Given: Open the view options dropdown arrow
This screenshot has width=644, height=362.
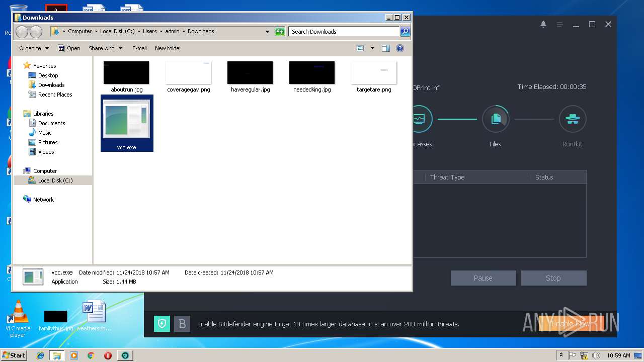Looking at the screenshot, I should [372, 48].
